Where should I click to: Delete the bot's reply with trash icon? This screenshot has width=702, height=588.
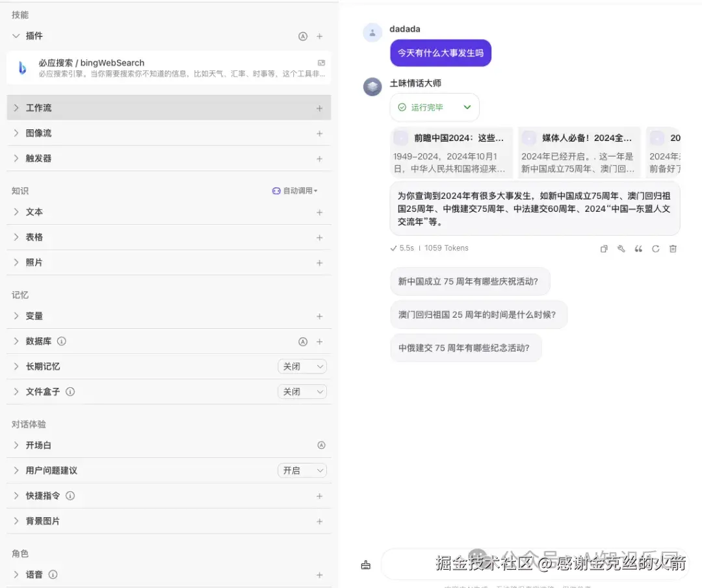click(673, 248)
